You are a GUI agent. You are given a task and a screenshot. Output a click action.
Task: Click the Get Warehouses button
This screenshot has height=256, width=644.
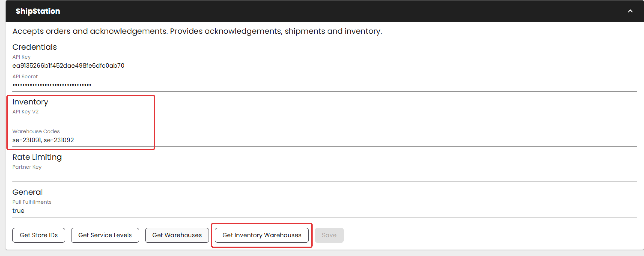(177, 235)
